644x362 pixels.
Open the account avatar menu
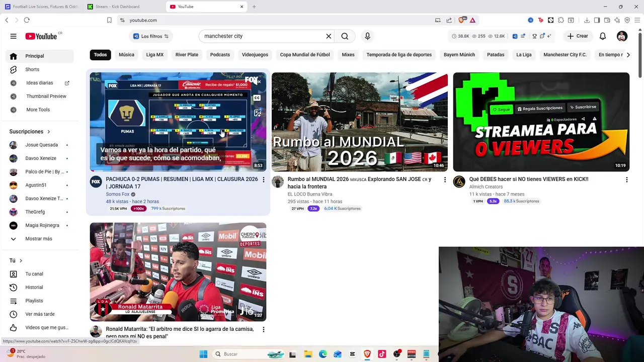click(622, 36)
